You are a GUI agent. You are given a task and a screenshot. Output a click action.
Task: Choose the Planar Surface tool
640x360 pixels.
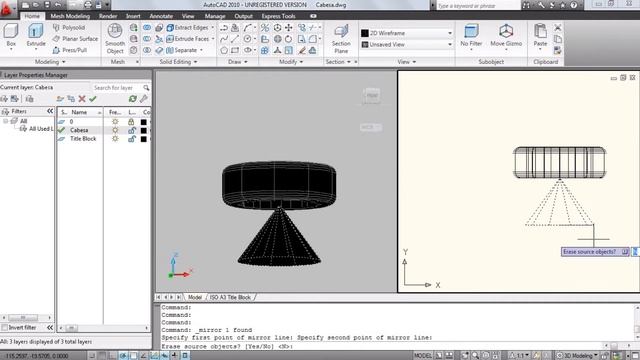tap(76, 39)
